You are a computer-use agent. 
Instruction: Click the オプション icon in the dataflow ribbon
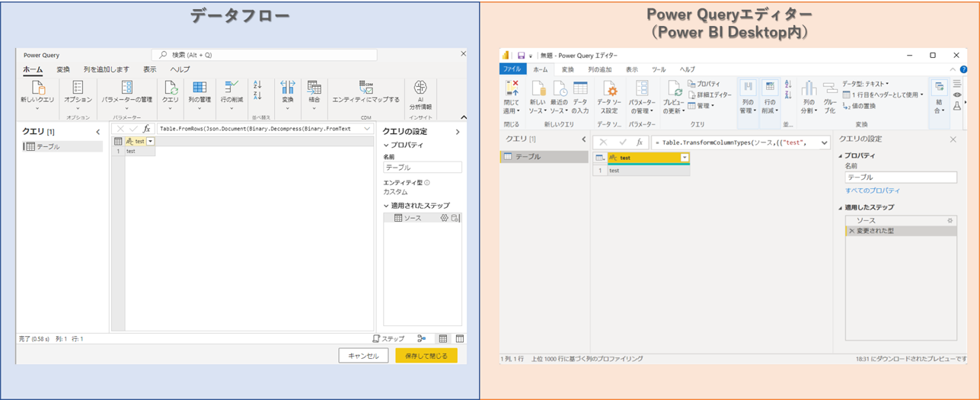pyautogui.click(x=78, y=88)
